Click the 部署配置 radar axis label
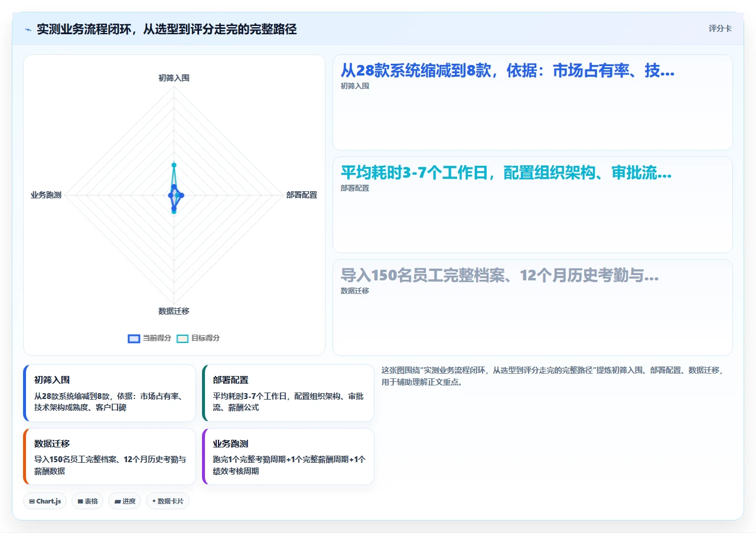756x533 pixels. point(301,195)
